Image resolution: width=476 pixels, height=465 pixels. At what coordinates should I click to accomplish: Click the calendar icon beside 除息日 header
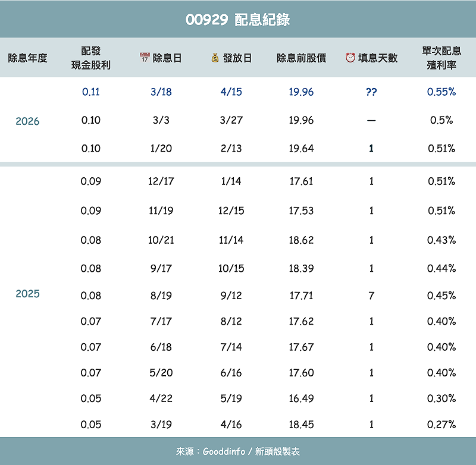point(143,55)
